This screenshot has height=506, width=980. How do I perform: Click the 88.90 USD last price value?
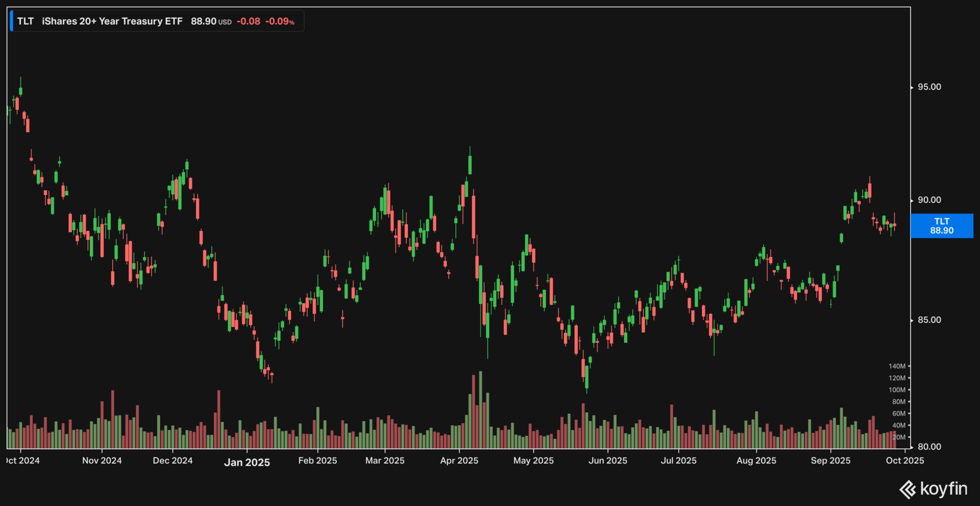click(x=211, y=21)
